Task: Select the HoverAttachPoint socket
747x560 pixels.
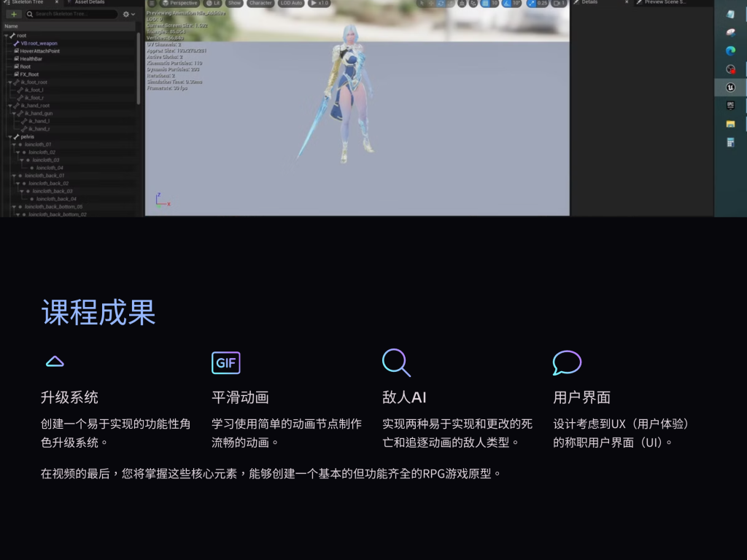Action: click(x=39, y=51)
